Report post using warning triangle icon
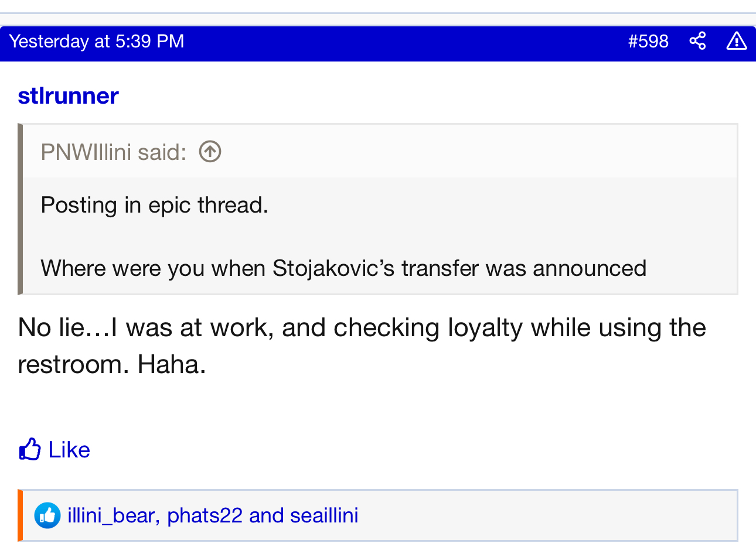This screenshot has height=557, width=756. 736,41
